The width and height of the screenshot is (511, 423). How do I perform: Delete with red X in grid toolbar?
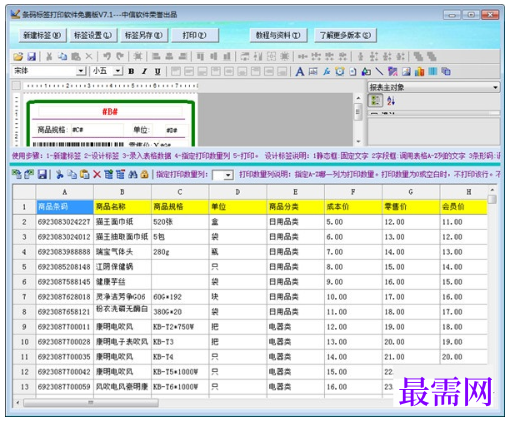pos(97,174)
